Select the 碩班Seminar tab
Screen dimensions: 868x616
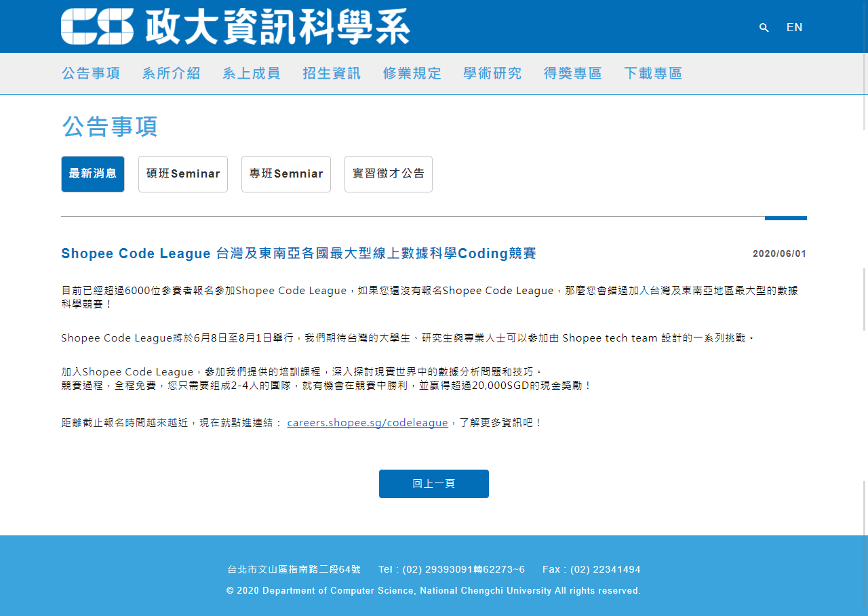183,174
